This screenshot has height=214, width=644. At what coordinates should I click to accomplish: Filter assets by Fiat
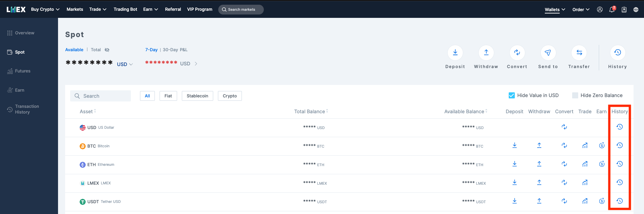168,96
